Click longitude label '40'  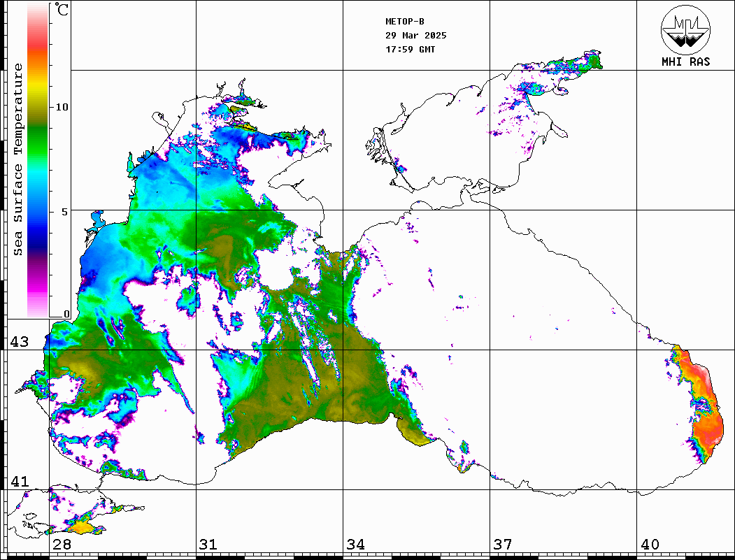coord(650,544)
